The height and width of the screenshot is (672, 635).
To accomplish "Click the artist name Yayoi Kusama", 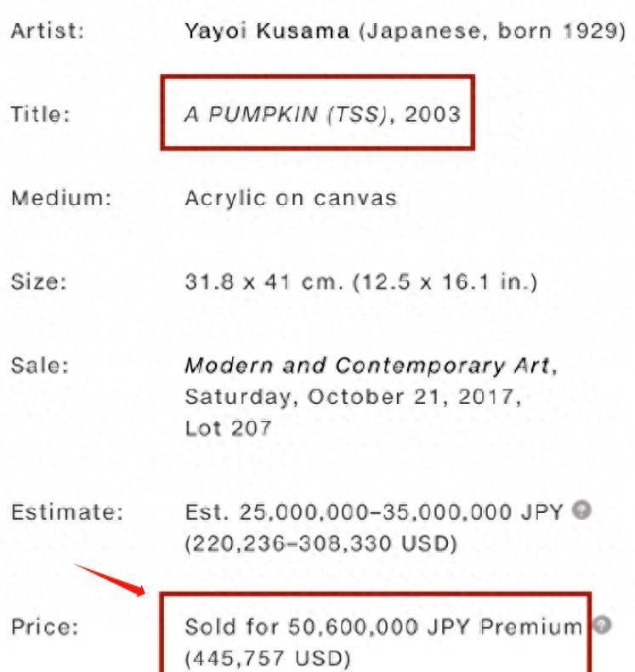I will click(267, 31).
